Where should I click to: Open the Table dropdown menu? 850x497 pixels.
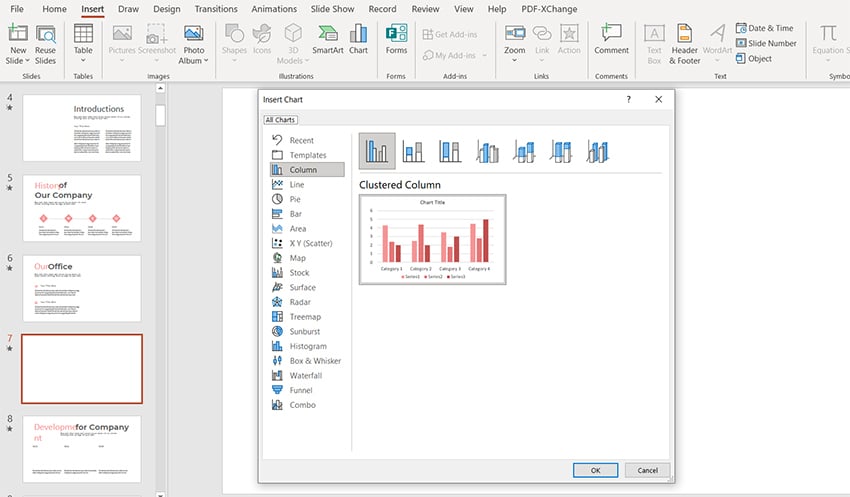[x=83, y=60]
